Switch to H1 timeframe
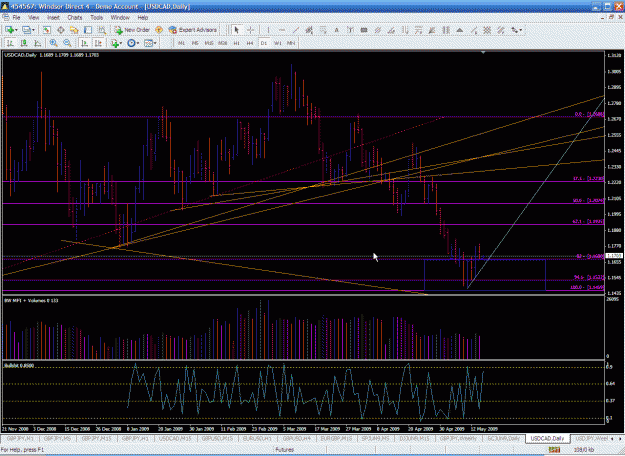The image size is (625, 456). [x=236, y=43]
